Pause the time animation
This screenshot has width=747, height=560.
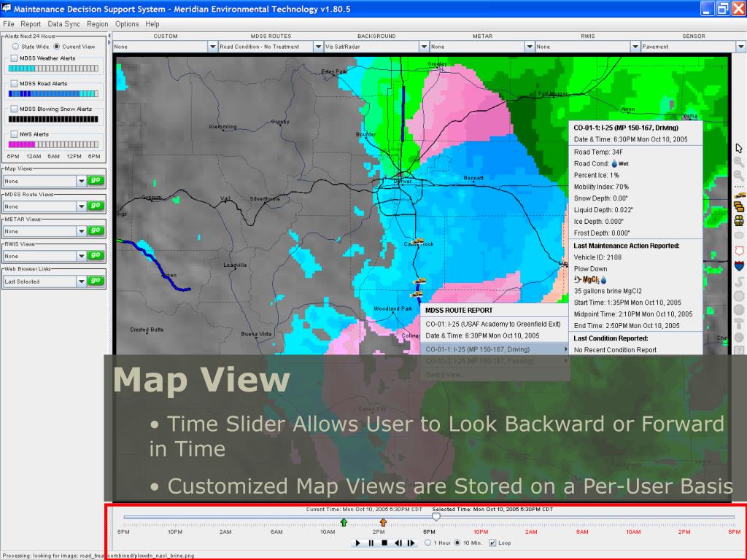pos(371,542)
